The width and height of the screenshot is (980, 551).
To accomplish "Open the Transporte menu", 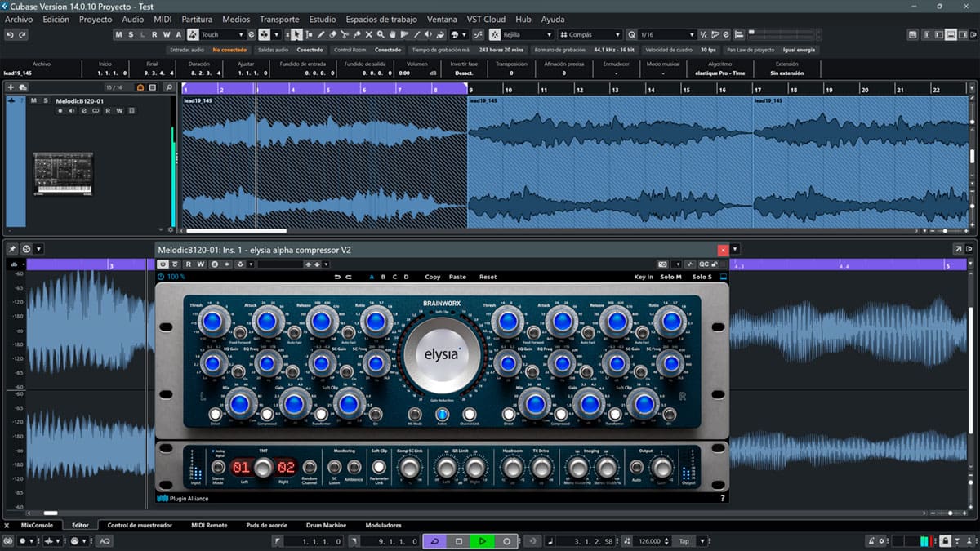I will pyautogui.click(x=279, y=19).
